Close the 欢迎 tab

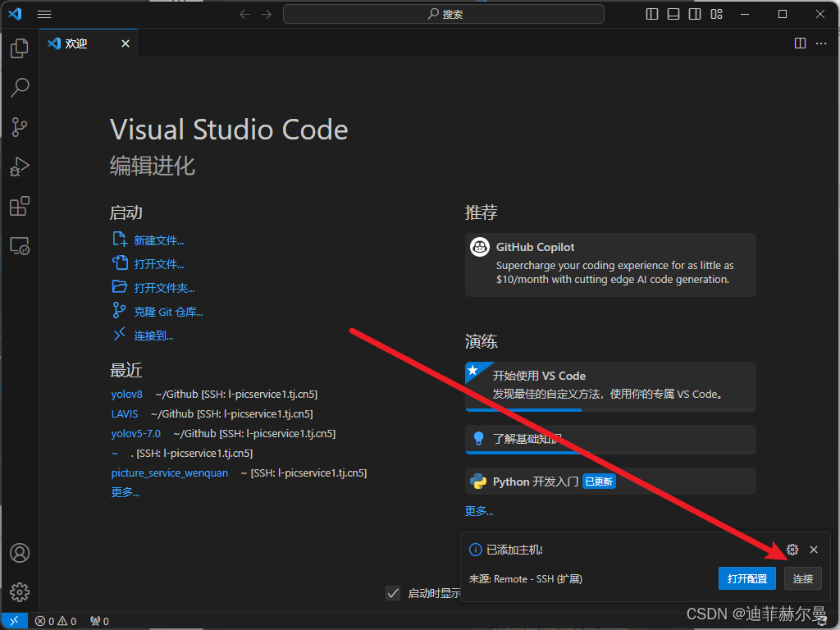126,43
